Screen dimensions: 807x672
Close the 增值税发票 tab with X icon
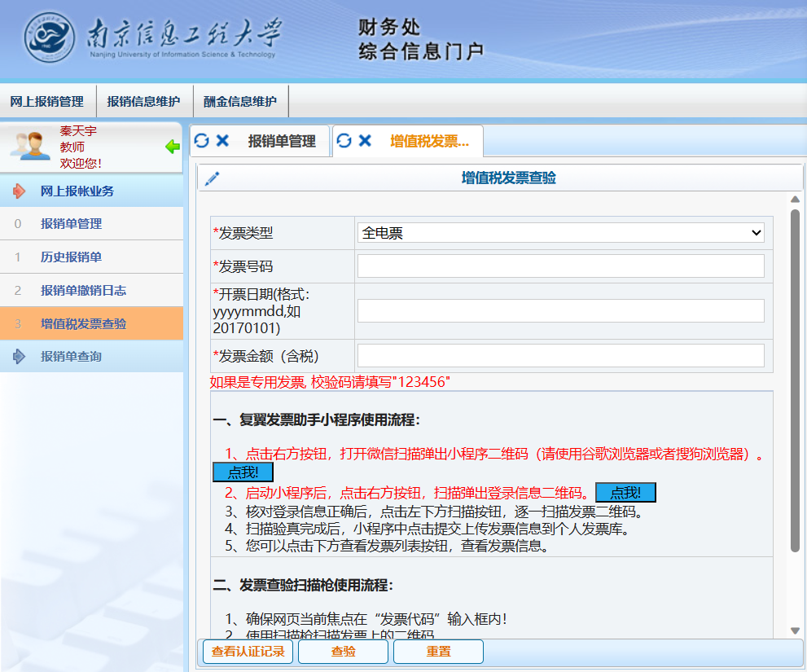tap(365, 141)
